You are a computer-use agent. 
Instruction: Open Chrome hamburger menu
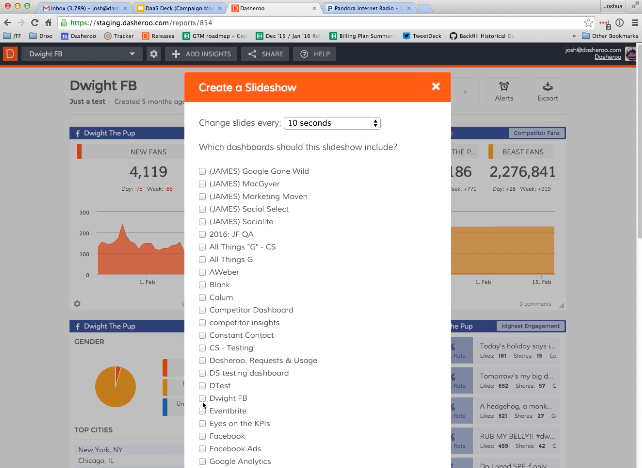click(x=635, y=23)
